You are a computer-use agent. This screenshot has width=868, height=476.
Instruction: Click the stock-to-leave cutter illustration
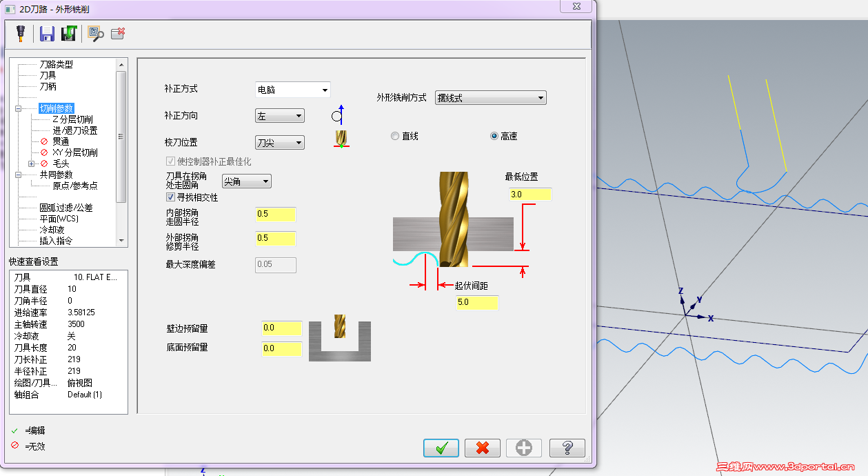pos(340,338)
